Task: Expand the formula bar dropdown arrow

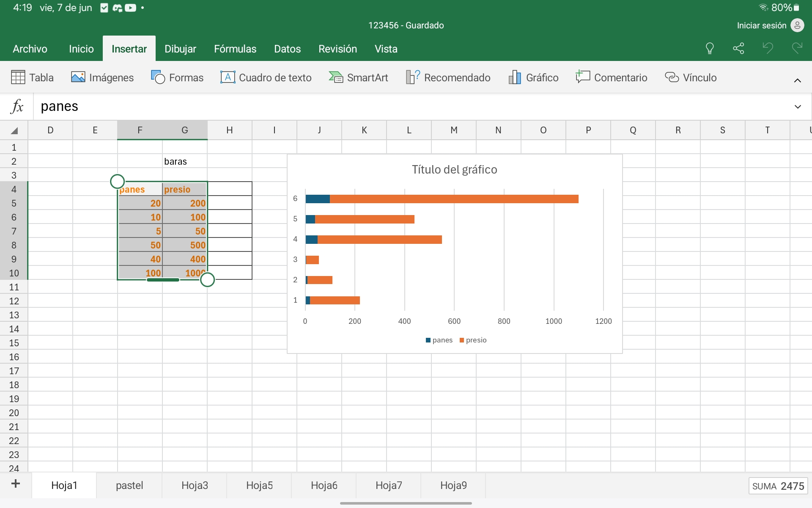Action: [x=798, y=107]
